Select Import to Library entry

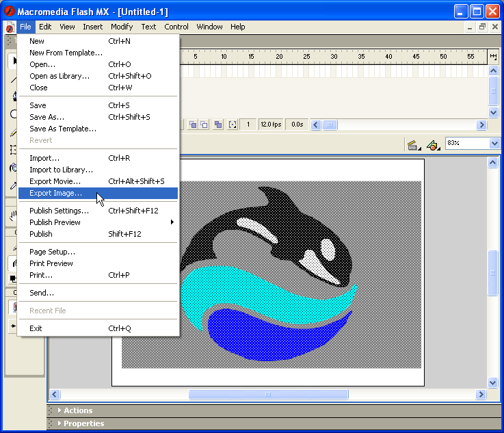point(98,170)
